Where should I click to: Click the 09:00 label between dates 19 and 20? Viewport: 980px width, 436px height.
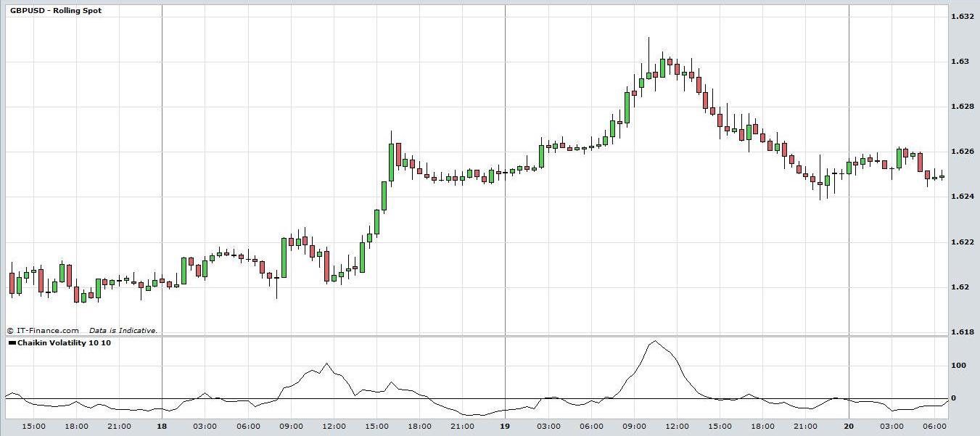click(634, 427)
